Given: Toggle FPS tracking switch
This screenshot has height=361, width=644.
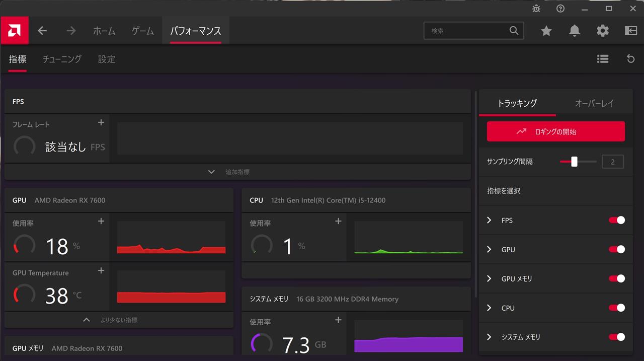Looking at the screenshot, I should [617, 220].
